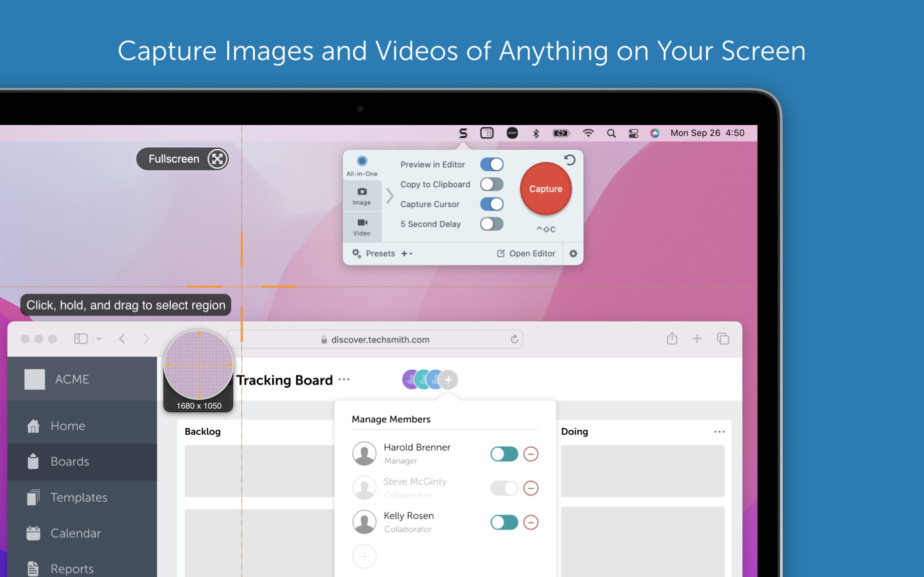Add member with the gray plus avatar
924x577 pixels.
[449, 380]
